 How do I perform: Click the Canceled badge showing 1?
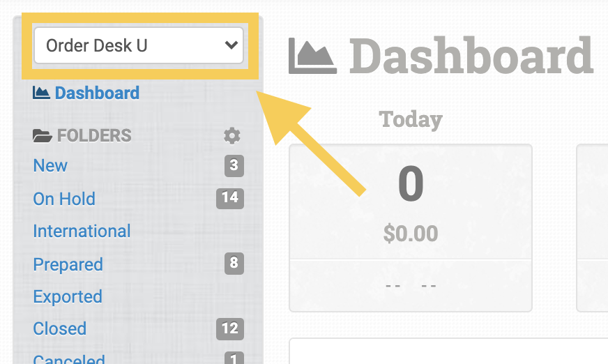[234, 358]
